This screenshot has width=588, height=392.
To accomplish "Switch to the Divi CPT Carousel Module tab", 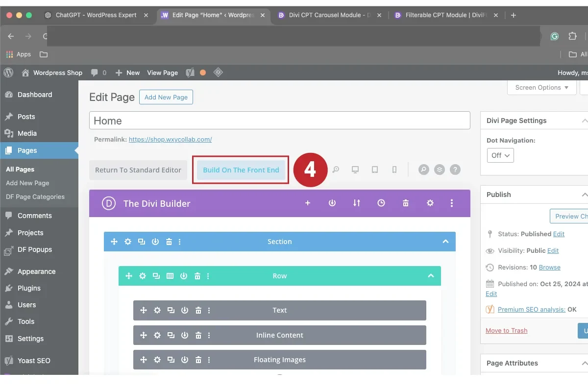I will tap(325, 15).
